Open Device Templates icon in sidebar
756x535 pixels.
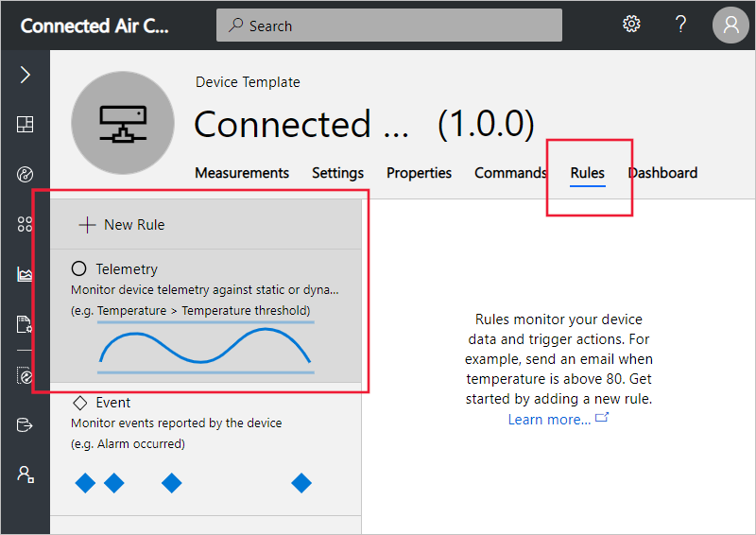pos(25,375)
